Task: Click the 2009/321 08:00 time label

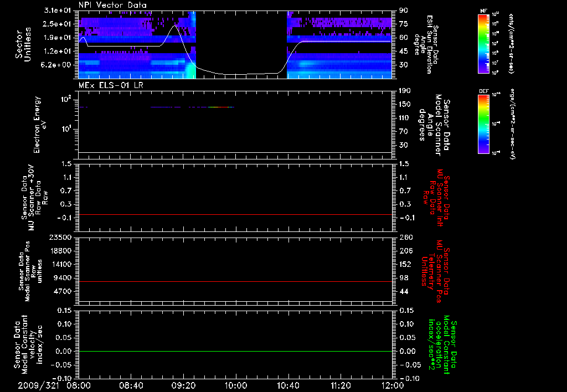Action: (54, 385)
